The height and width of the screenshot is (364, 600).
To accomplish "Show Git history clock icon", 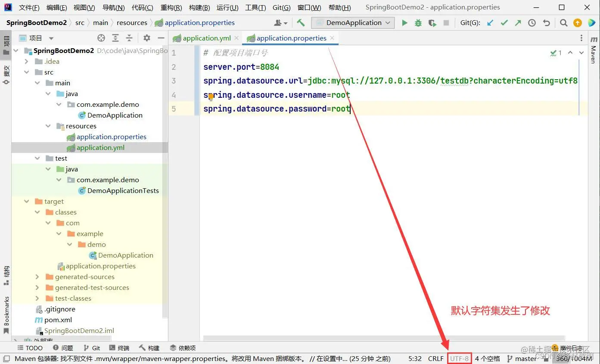I will coord(532,23).
